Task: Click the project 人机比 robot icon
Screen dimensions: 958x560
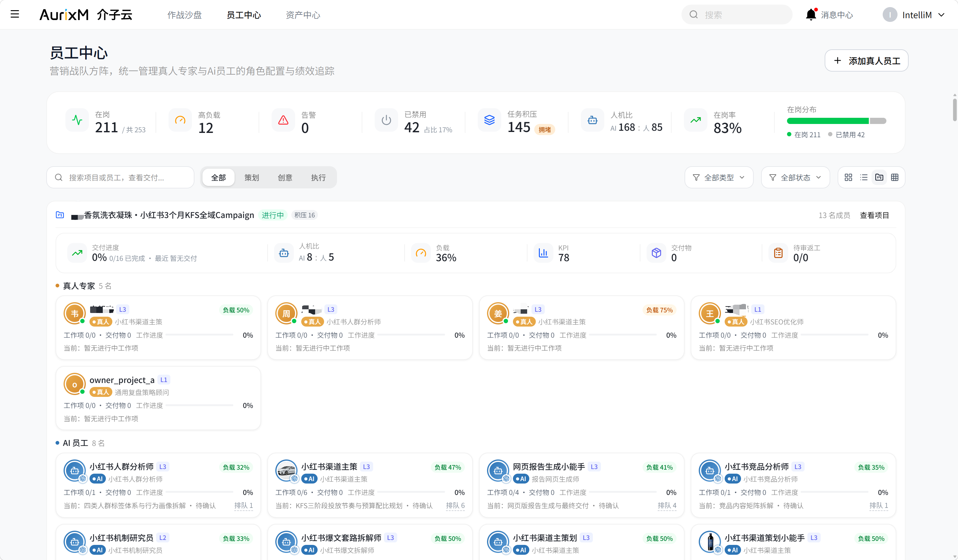Action: (x=284, y=253)
